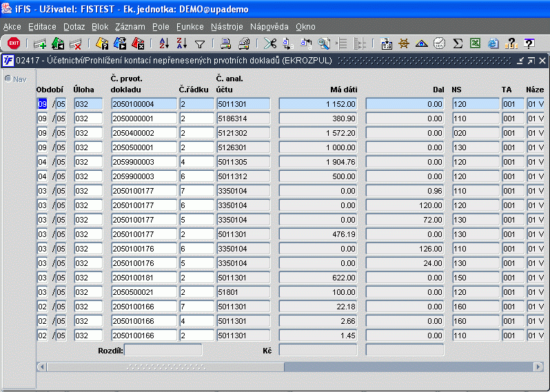The height and width of the screenshot is (392, 550).
Task: Click the help question mark icon
Action: [529, 43]
